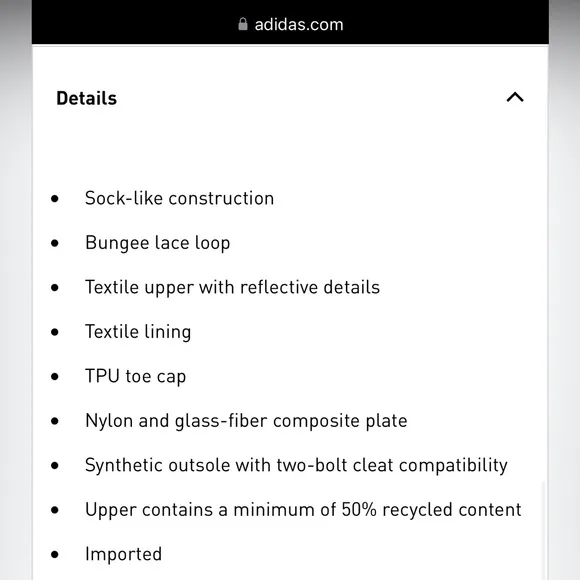Click the padlock icon in address bar

243,24
